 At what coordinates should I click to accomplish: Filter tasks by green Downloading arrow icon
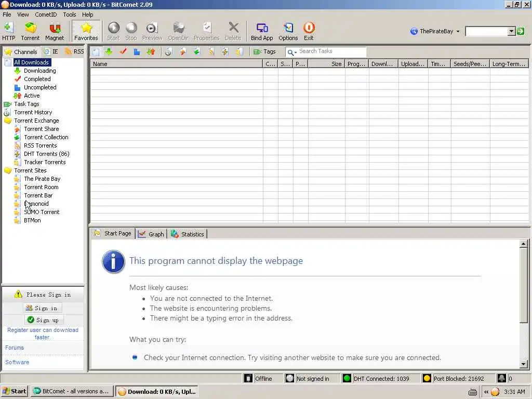pyautogui.click(x=109, y=51)
